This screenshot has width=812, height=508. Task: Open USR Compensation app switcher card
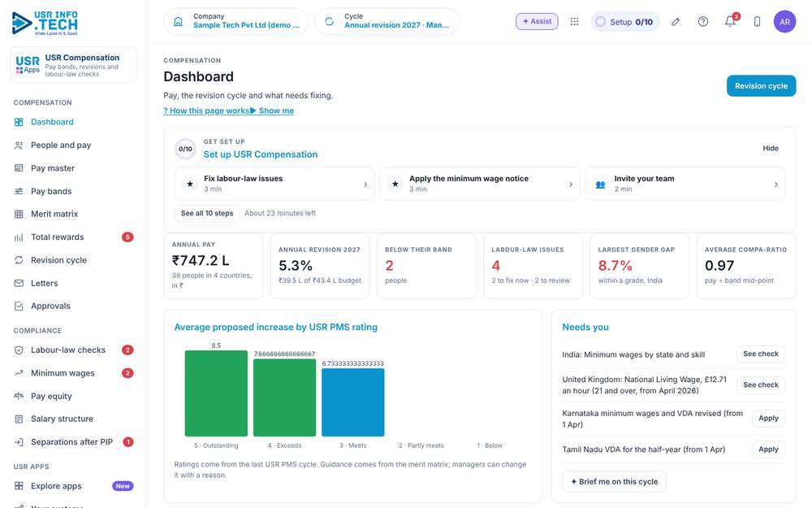(74, 65)
